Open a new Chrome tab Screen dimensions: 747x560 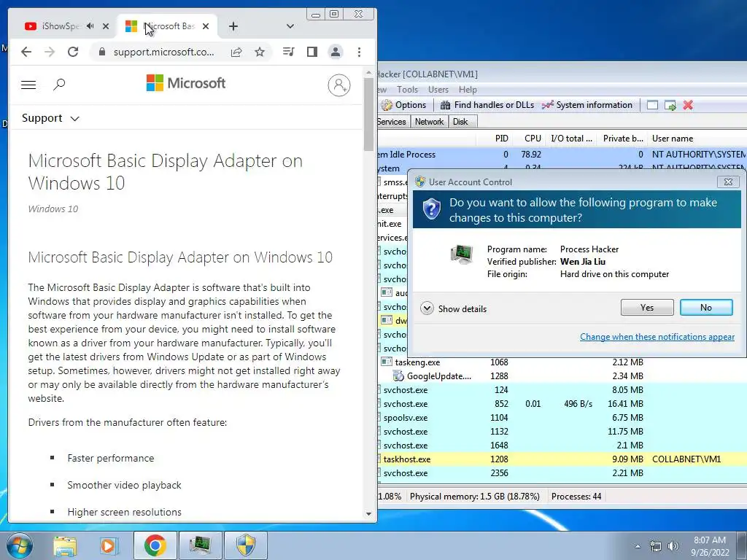click(x=233, y=26)
